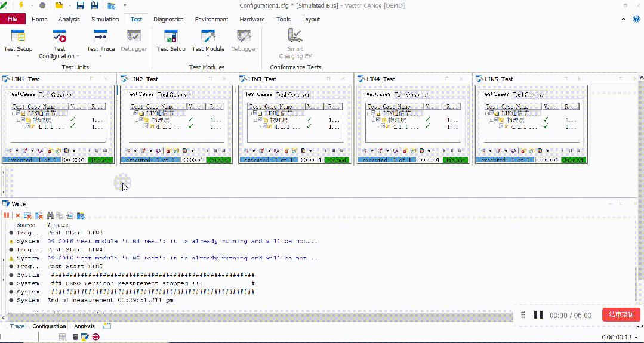This screenshot has width=644, height=343.
Task: Click the binoculars search icon in Write toolbar
Action: click(x=51, y=215)
